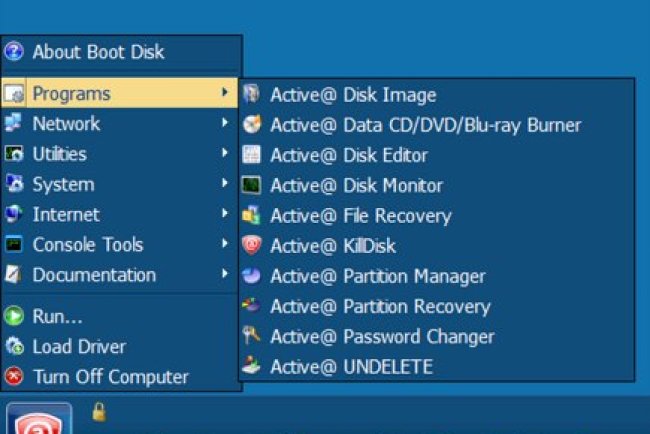Screen dimensions: 650x434
Task: Open the Network menu item
Action: coord(121,124)
